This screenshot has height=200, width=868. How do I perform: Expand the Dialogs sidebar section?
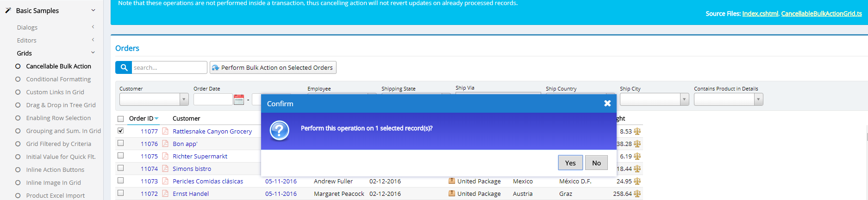pyautogui.click(x=93, y=27)
